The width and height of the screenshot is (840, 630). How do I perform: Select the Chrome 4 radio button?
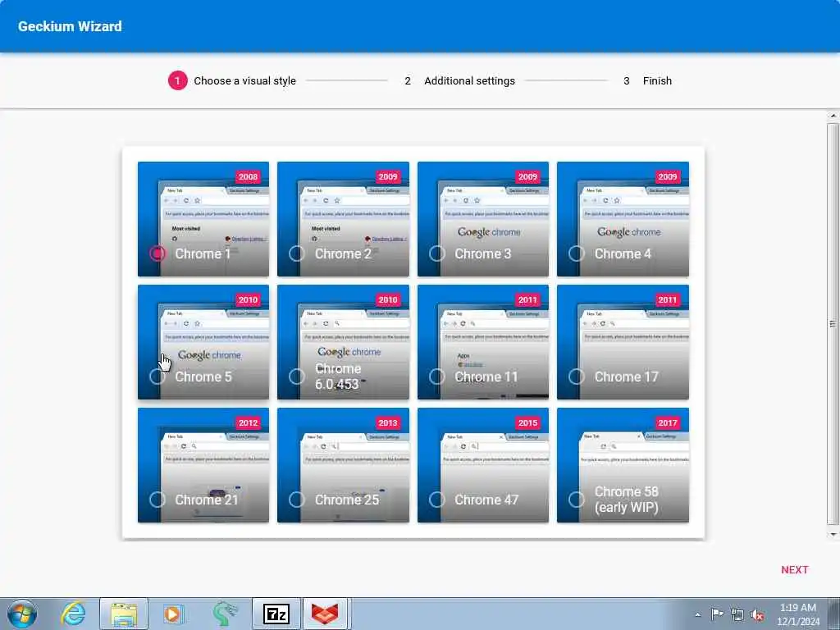click(x=577, y=253)
